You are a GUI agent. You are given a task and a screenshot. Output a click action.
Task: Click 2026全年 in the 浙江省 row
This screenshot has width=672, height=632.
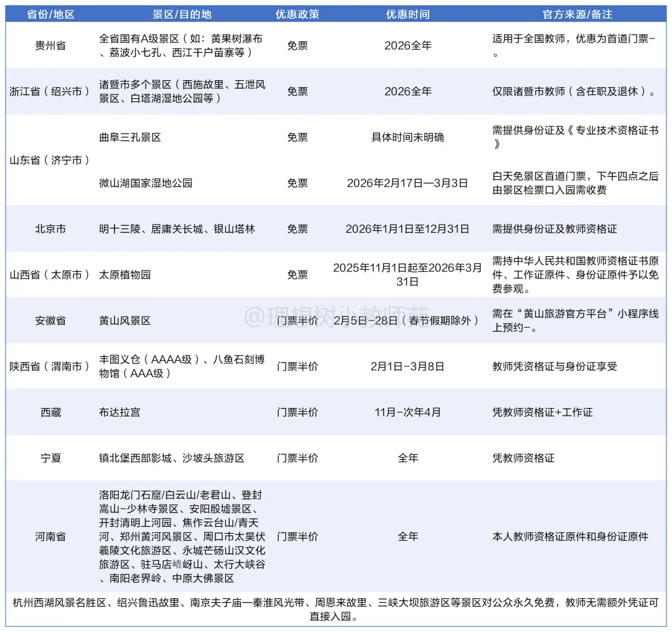408,91
